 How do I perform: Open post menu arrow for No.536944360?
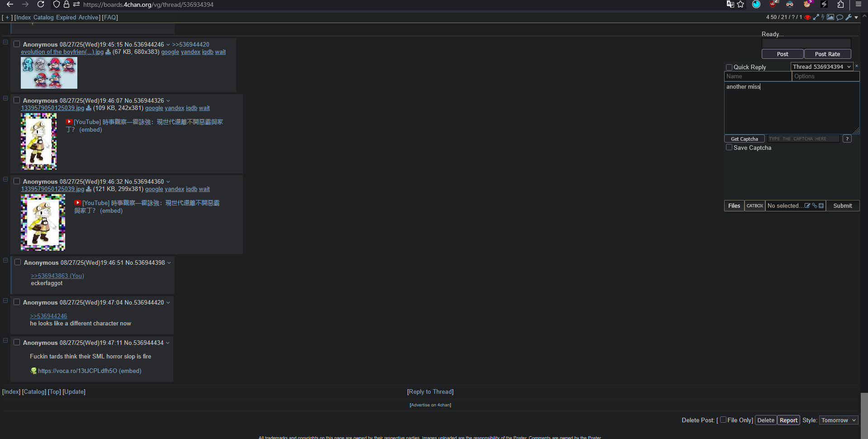(x=168, y=182)
